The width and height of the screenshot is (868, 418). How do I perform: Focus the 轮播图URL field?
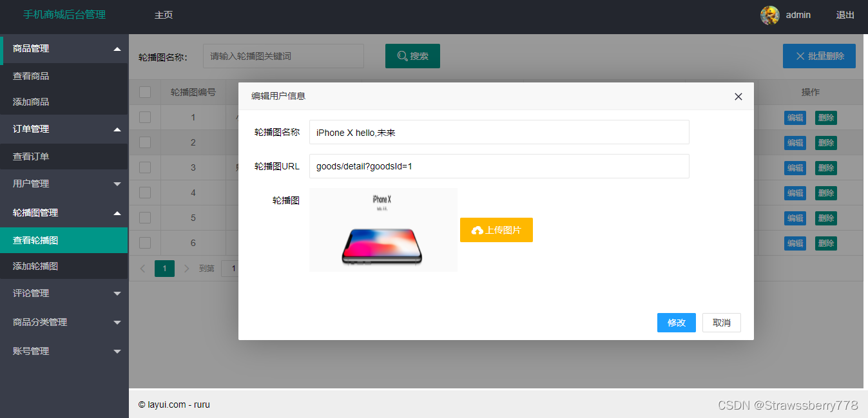499,166
